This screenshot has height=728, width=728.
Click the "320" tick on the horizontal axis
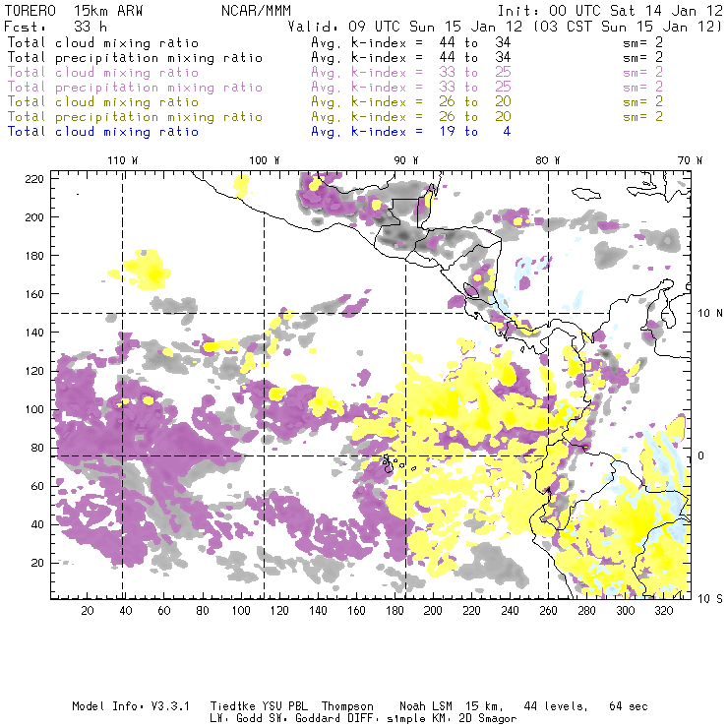[663, 611]
